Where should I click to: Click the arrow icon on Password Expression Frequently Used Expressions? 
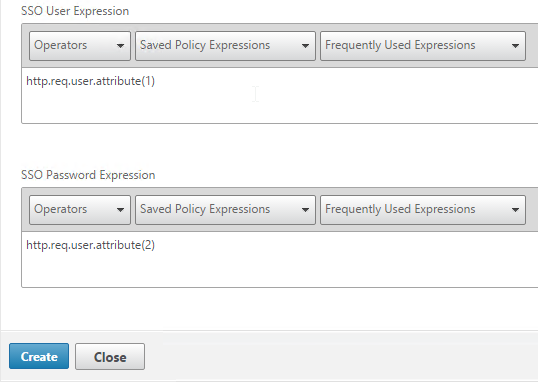[515, 210]
